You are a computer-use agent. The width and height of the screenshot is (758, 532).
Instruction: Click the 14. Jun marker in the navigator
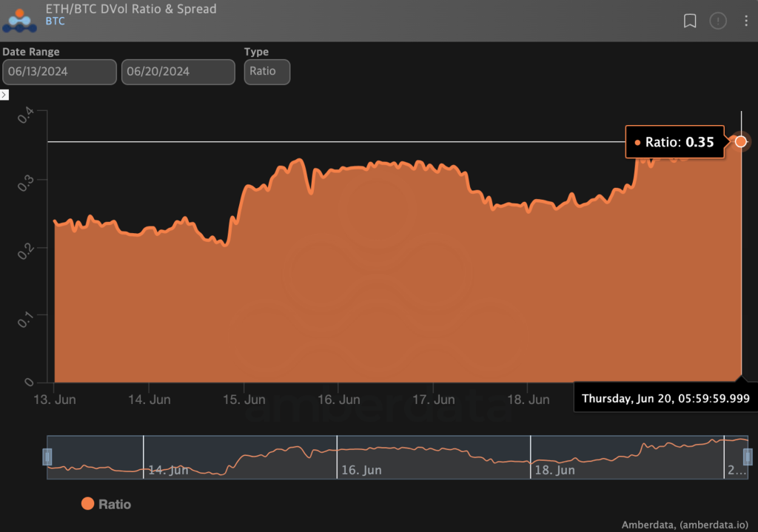click(168, 470)
